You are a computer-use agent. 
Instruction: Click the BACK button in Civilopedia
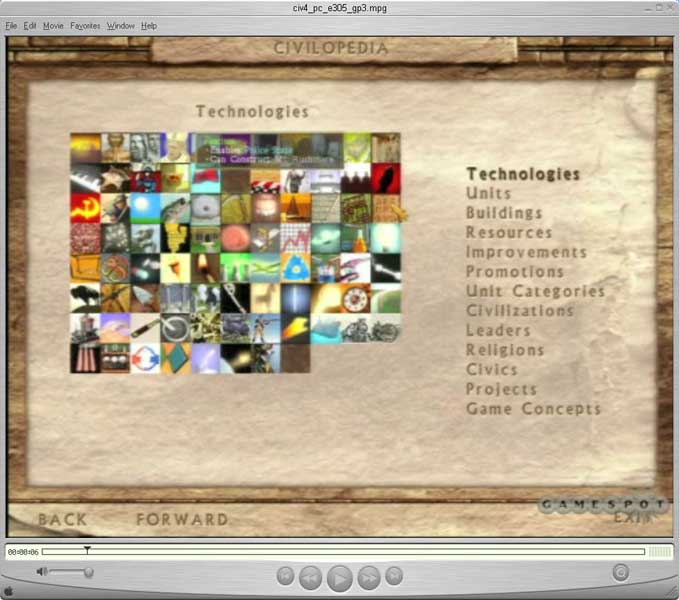click(x=63, y=519)
